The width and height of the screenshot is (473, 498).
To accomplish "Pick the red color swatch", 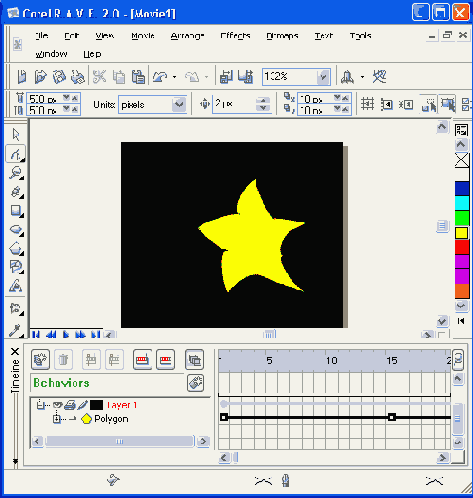I will pyautogui.click(x=462, y=247).
